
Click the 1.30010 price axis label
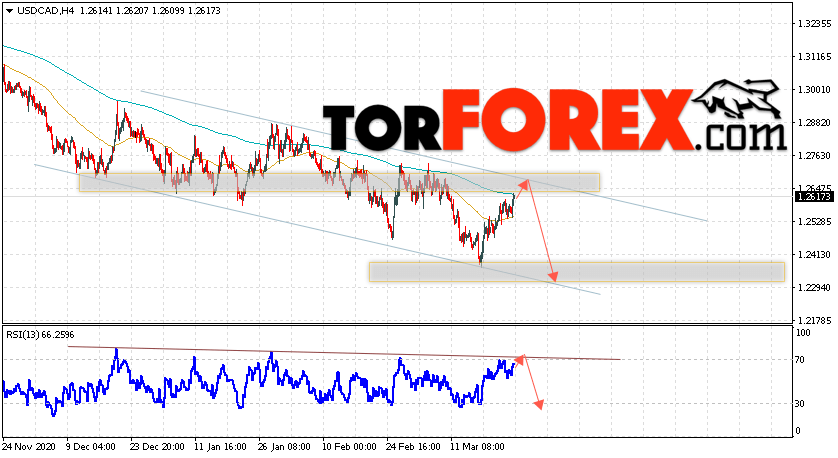tap(814, 90)
